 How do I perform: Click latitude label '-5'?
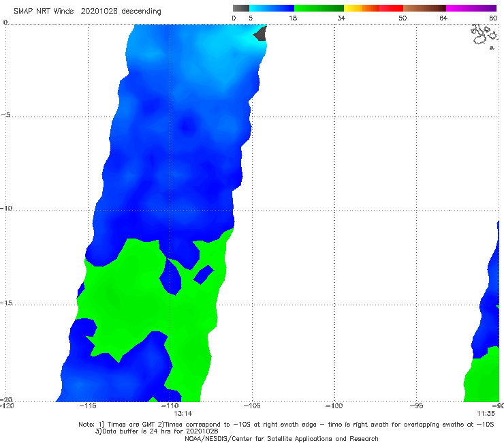pyautogui.click(x=6, y=115)
